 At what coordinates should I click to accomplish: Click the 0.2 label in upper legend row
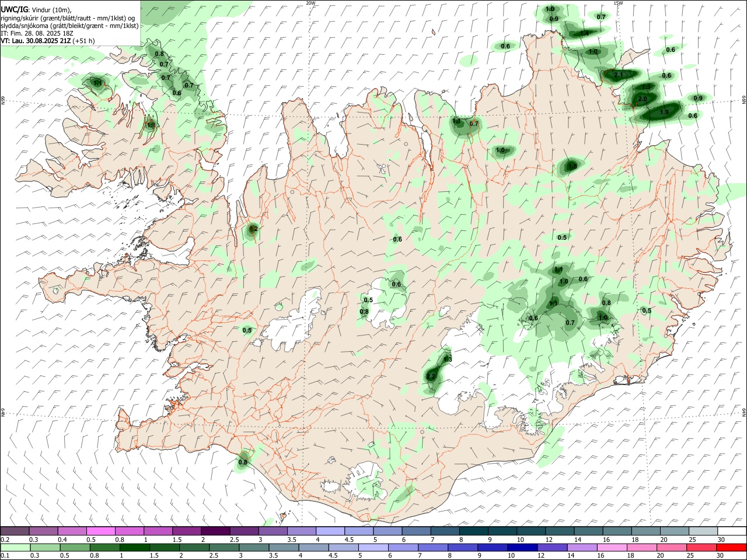(5, 540)
